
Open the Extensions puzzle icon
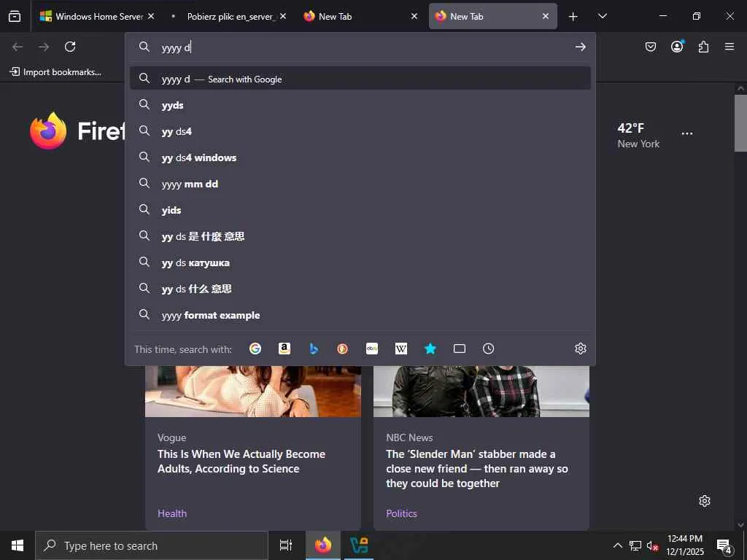704,47
